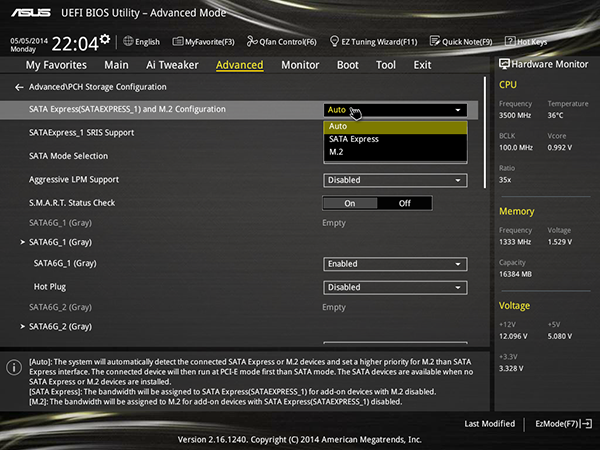This screenshot has width=600, height=450.
Task: Click the +12V 12.096 V reading
Action: tap(513, 336)
